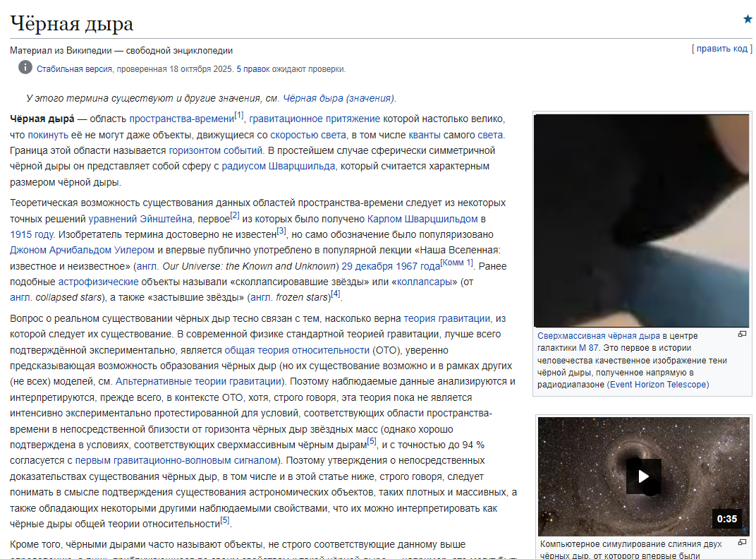Open the 'горизонтом событий' link
Image resolution: width=756 pixels, height=559 pixels.
(x=216, y=150)
